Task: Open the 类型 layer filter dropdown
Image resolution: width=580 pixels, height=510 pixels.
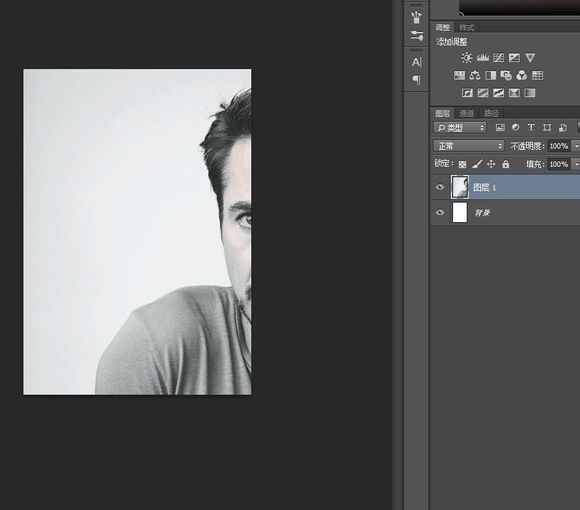Action: click(459, 128)
